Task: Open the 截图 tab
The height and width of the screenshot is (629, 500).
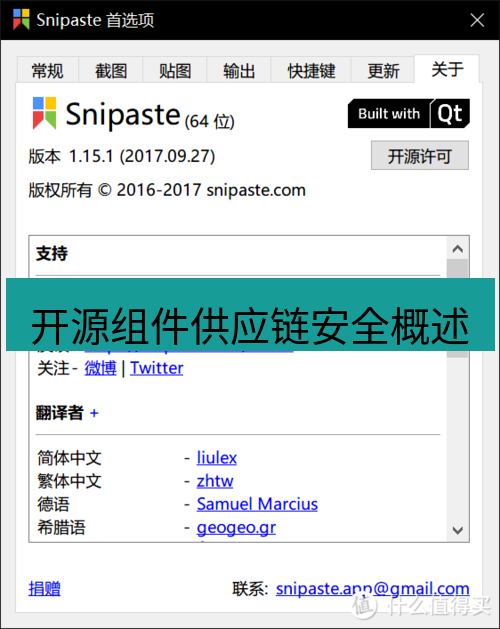Action: (x=111, y=71)
